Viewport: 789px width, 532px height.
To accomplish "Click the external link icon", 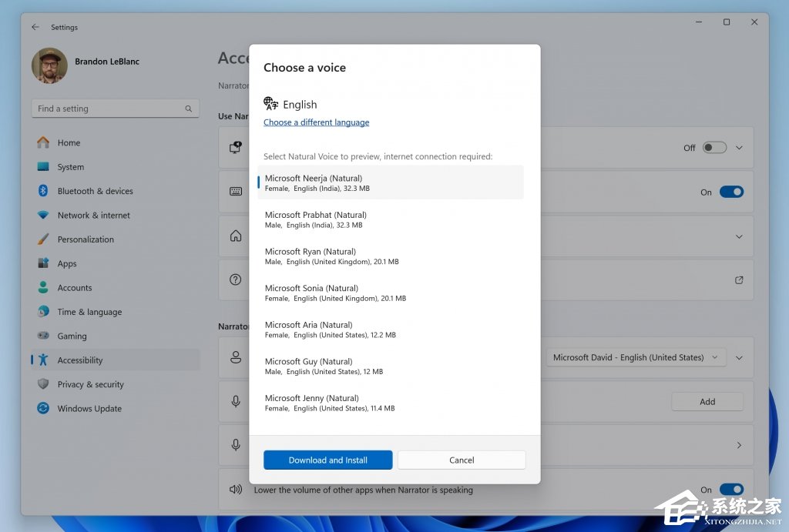I will point(739,280).
